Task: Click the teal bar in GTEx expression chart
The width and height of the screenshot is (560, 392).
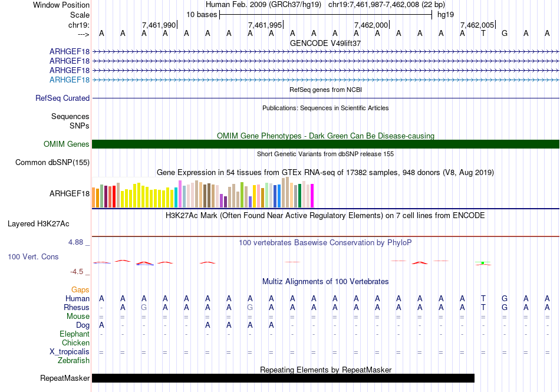Action: pos(176,197)
